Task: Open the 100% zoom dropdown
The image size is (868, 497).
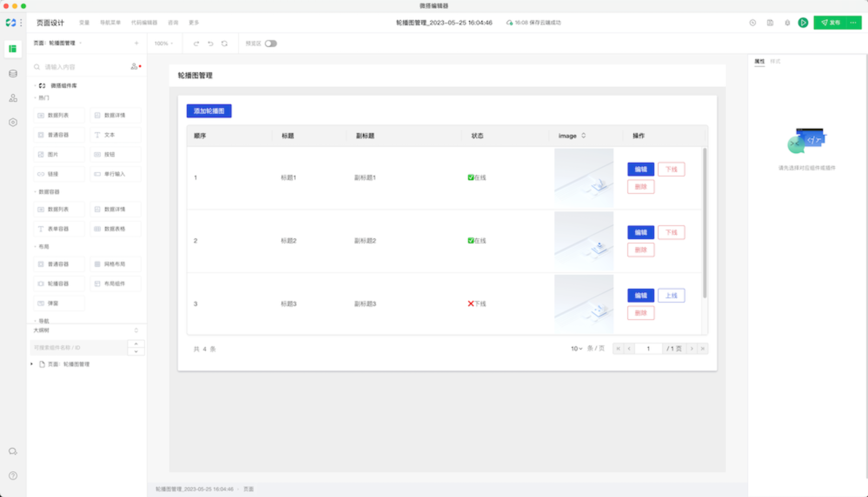Action: coord(163,43)
